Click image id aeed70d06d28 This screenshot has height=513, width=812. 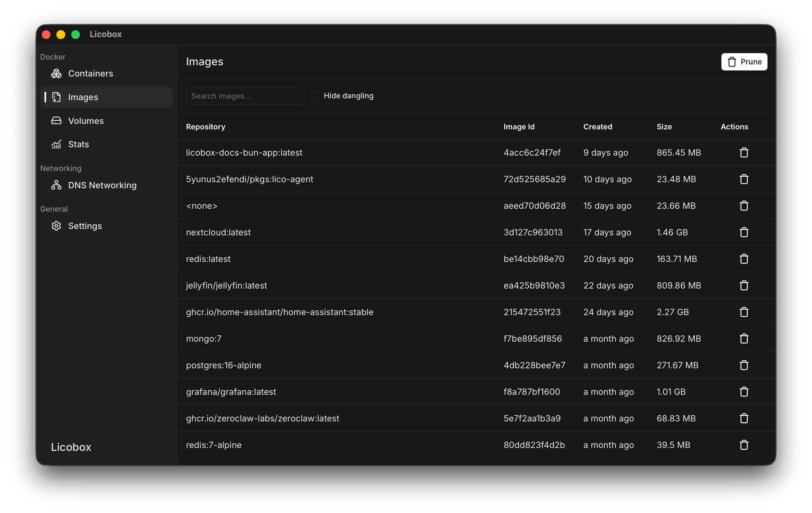click(534, 206)
